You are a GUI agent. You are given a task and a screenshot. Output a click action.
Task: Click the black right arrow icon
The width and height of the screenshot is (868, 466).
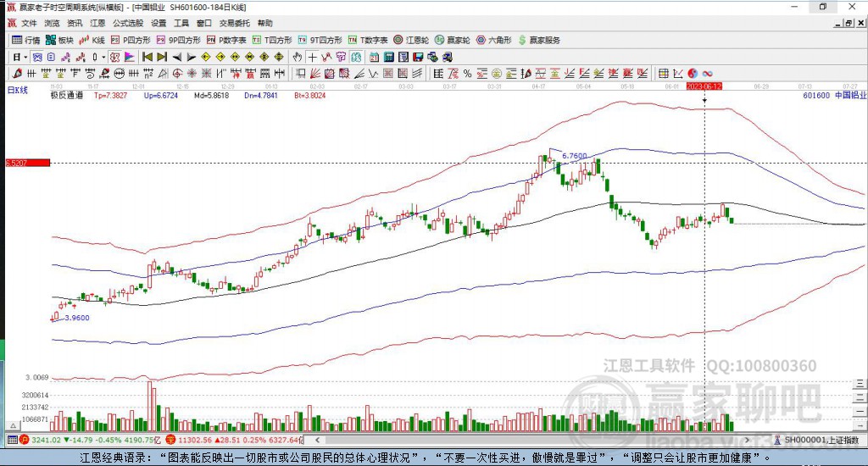tap(191, 57)
